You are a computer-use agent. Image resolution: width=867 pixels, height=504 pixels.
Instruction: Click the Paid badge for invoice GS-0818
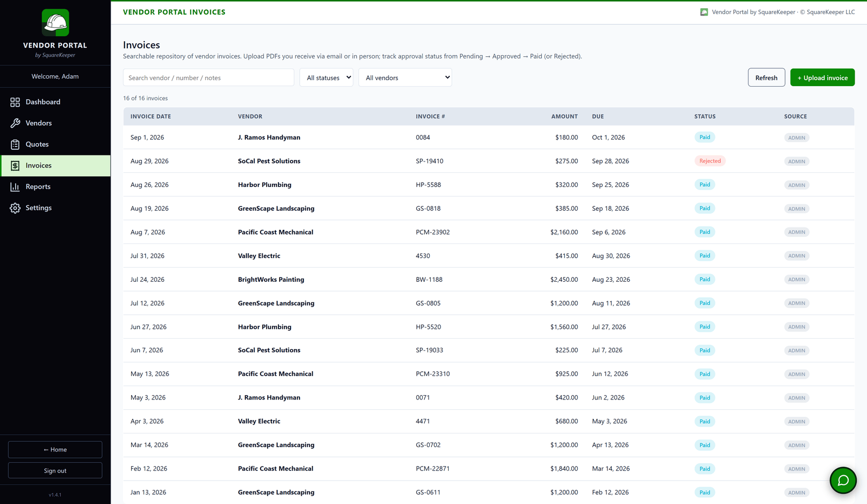[x=704, y=209]
